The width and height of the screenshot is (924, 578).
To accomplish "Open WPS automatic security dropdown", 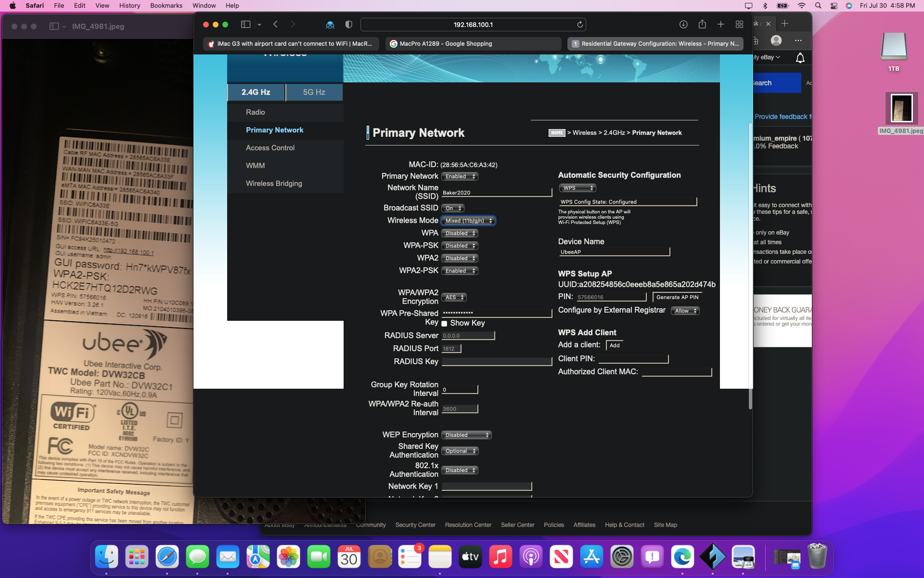I will point(577,188).
